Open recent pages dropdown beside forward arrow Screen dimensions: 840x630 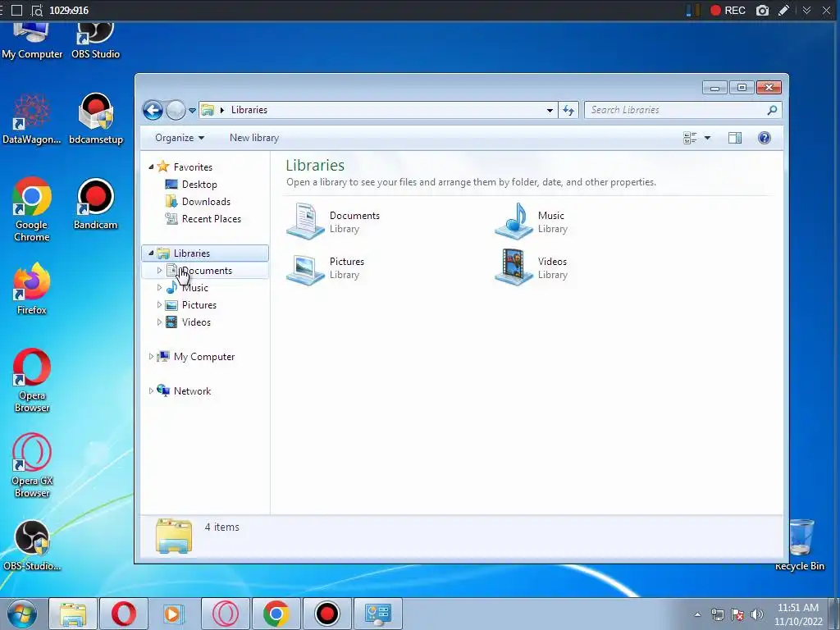tap(192, 111)
